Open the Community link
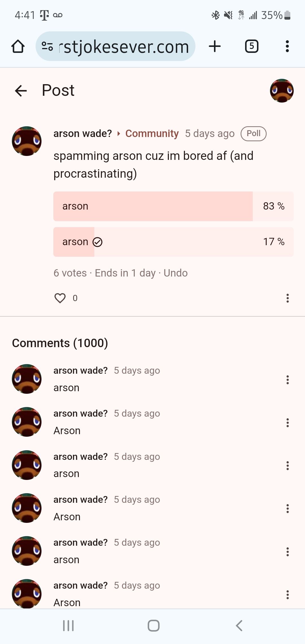The height and width of the screenshot is (644, 305). pos(152,134)
